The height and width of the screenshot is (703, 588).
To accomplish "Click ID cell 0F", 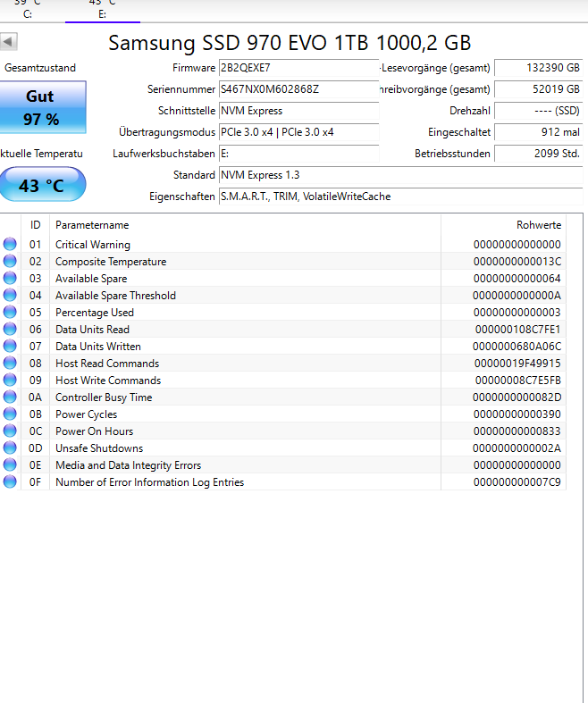I will click(35, 482).
